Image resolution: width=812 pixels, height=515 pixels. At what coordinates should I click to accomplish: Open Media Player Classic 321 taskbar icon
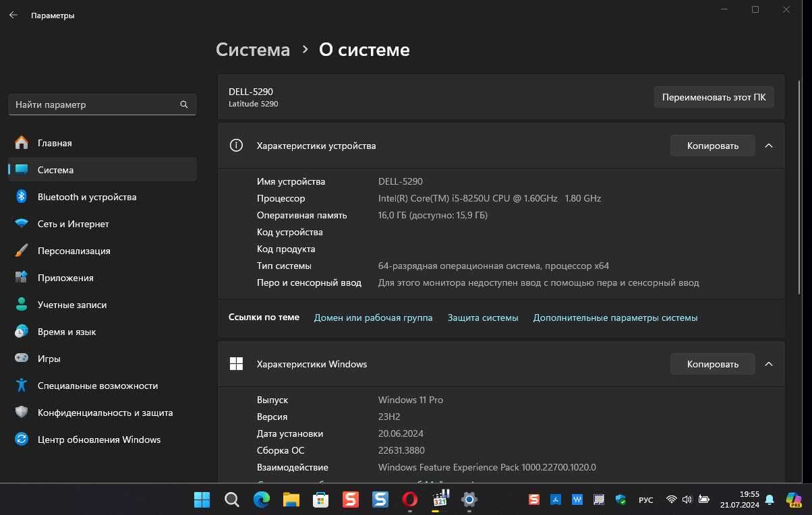pyautogui.click(x=440, y=499)
